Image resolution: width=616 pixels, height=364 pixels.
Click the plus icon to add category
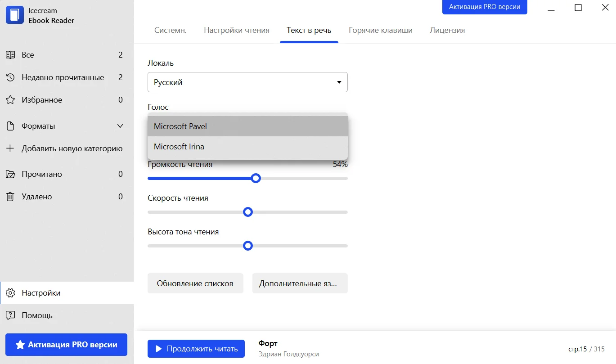click(x=10, y=148)
